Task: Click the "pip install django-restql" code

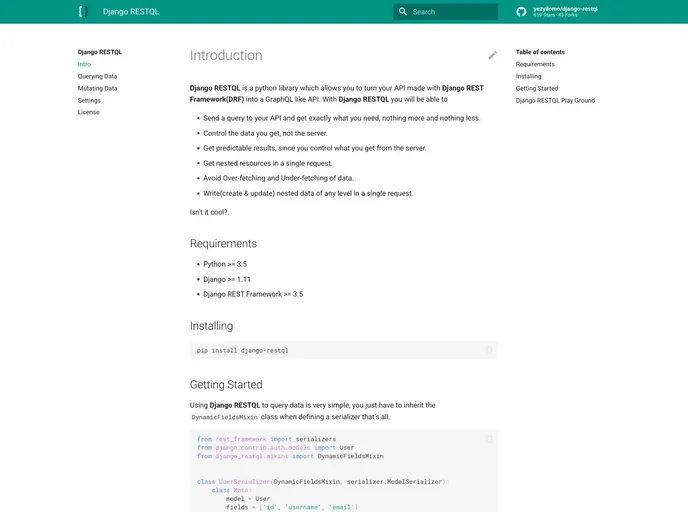Action: click(243, 351)
